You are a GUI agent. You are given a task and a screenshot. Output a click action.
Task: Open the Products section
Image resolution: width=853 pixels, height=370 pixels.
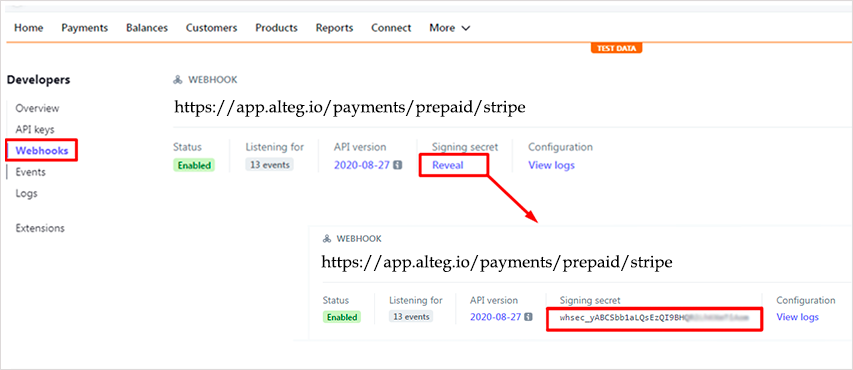(276, 28)
